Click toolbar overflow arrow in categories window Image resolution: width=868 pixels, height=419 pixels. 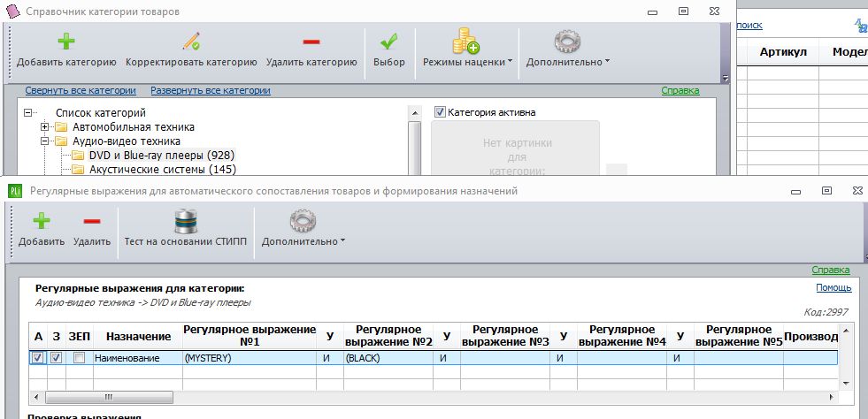point(726,79)
